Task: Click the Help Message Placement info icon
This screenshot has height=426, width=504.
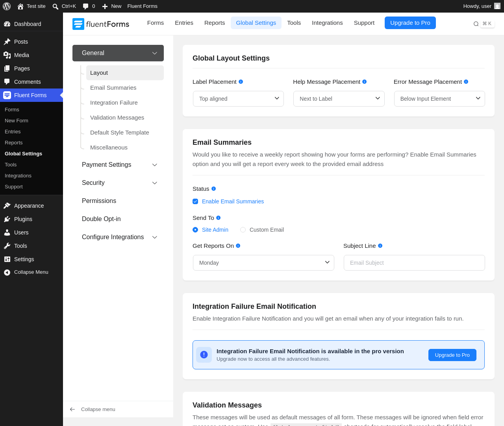Action: [x=365, y=82]
